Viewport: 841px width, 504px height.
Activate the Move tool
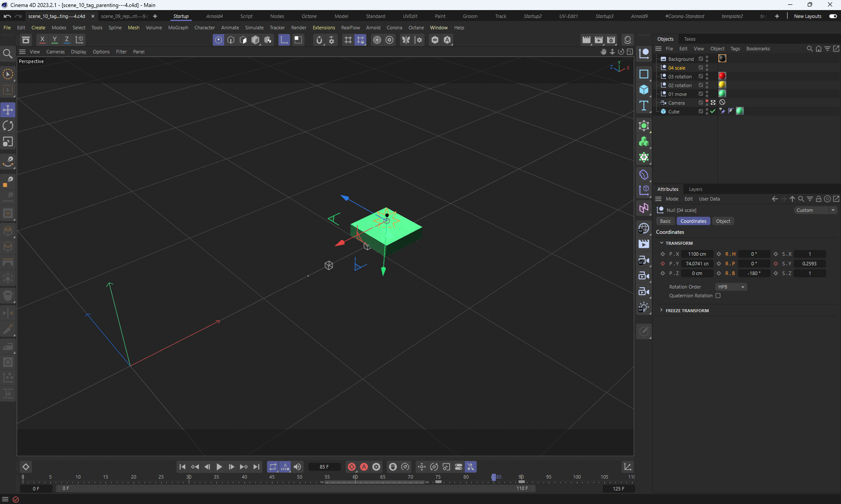(x=8, y=109)
